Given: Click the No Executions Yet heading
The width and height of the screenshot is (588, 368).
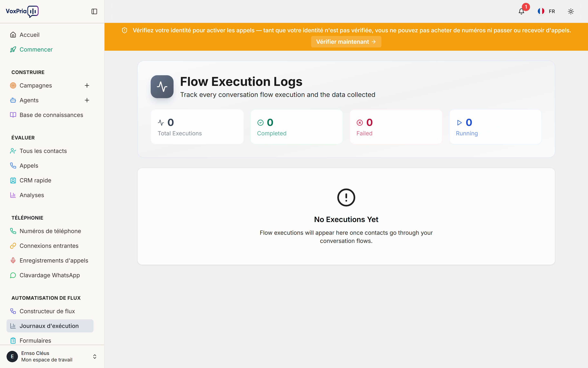Looking at the screenshot, I should click(346, 220).
